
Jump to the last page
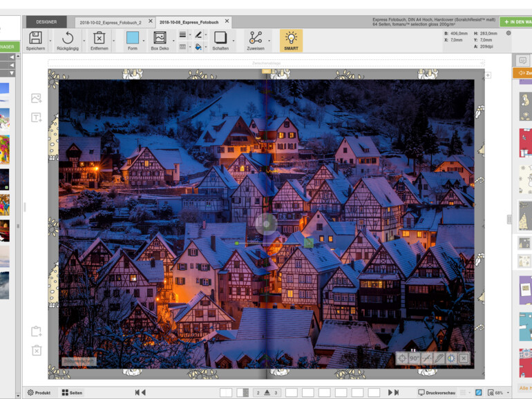point(397,392)
